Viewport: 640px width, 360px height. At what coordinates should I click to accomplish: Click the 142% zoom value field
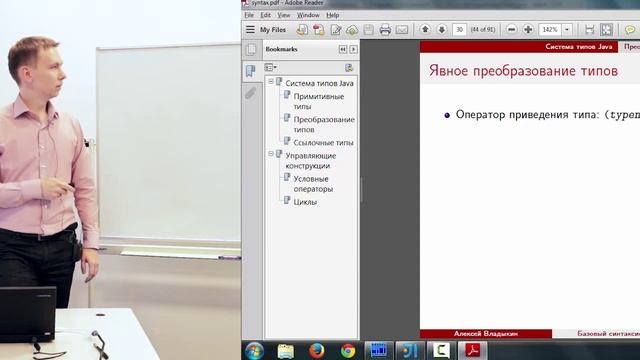(x=550, y=29)
